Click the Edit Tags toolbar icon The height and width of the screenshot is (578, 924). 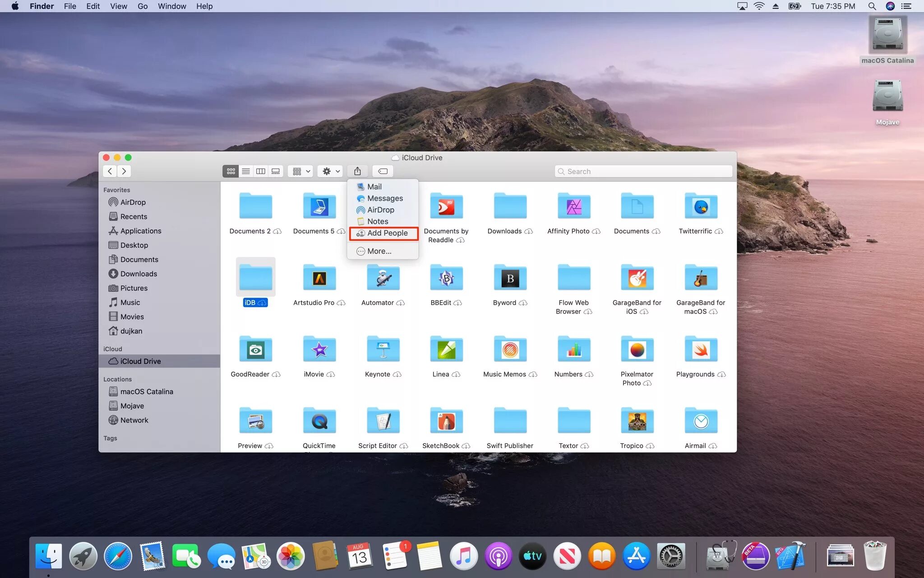click(x=383, y=171)
